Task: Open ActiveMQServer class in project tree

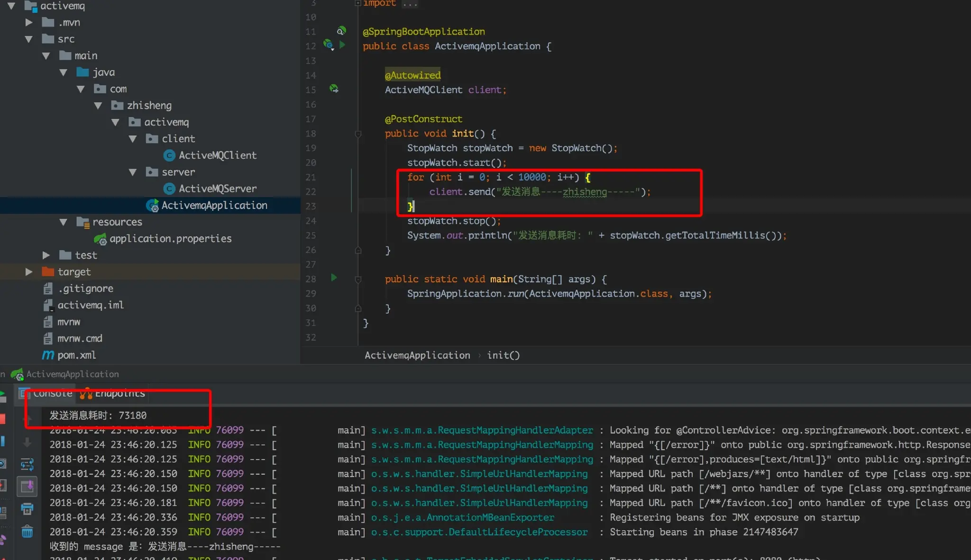Action: [x=217, y=189]
